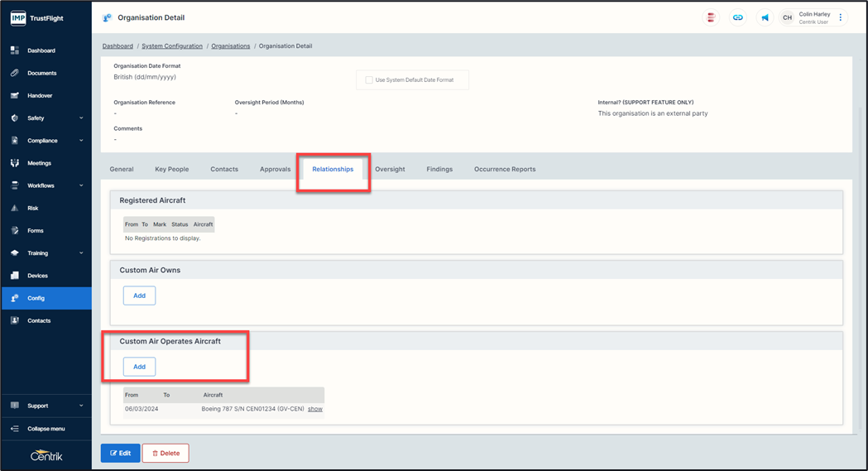Open the three-dot user menu
The width and height of the screenshot is (868, 471).
(841, 17)
